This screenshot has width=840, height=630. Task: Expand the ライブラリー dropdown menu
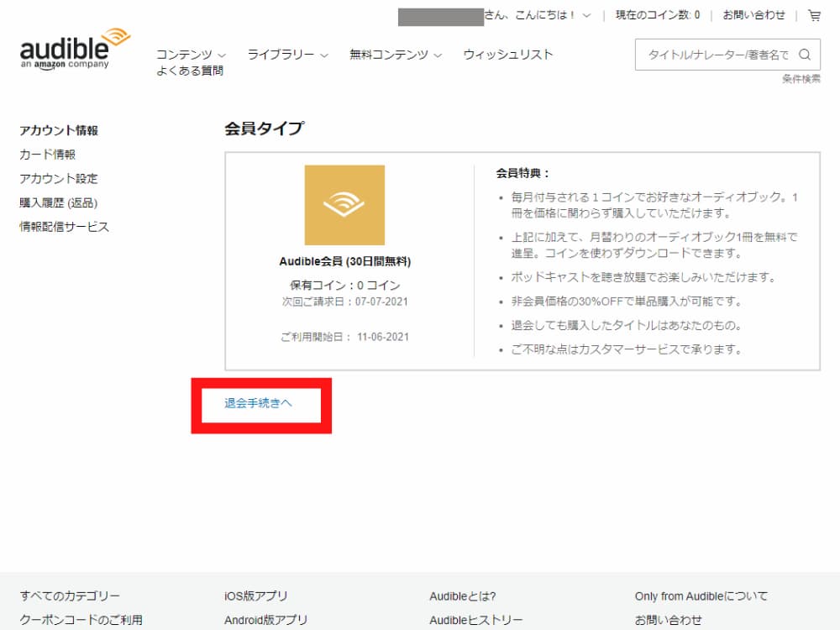pos(287,55)
